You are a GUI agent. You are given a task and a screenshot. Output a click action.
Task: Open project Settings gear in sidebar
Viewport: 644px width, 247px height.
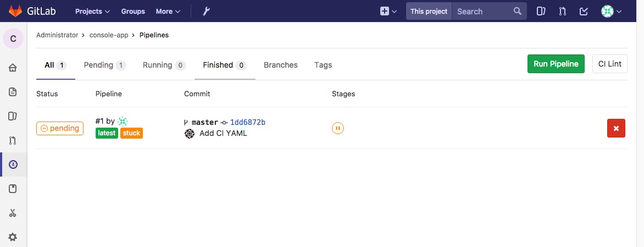[x=13, y=237]
